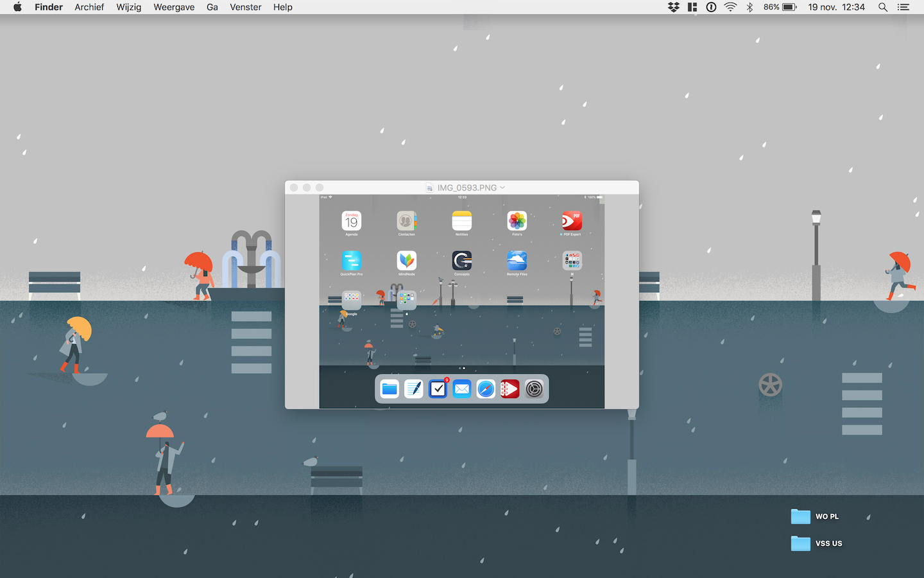The height and width of the screenshot is (578, 924).
Task: Click the checkmark task app in iPad dock
Action: (x=438, y=389)
